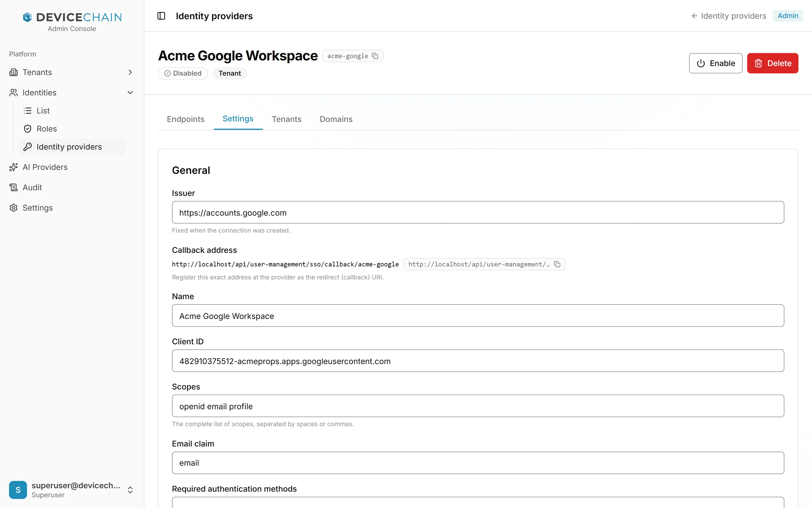
Task: Click the Settings gear icon in sidebar
Action: click(x=14, y=208)
